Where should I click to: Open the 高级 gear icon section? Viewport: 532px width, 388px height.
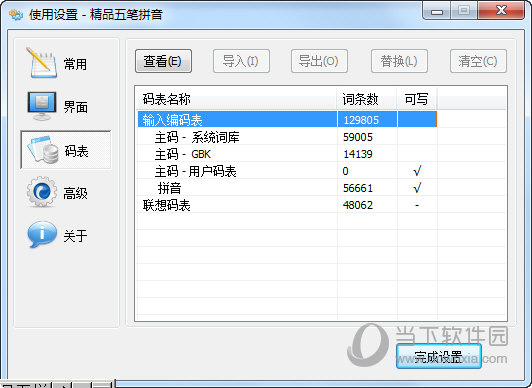pyautogui.click(x=42, y=192)
